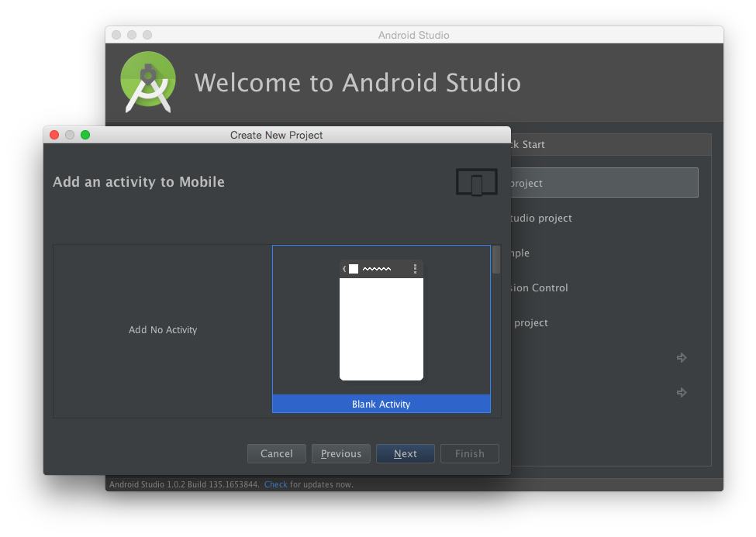Image resolution: width=756 pixels, height=537 pixels.
Task: Click the Check for updates link
Action: click(275, 484)
